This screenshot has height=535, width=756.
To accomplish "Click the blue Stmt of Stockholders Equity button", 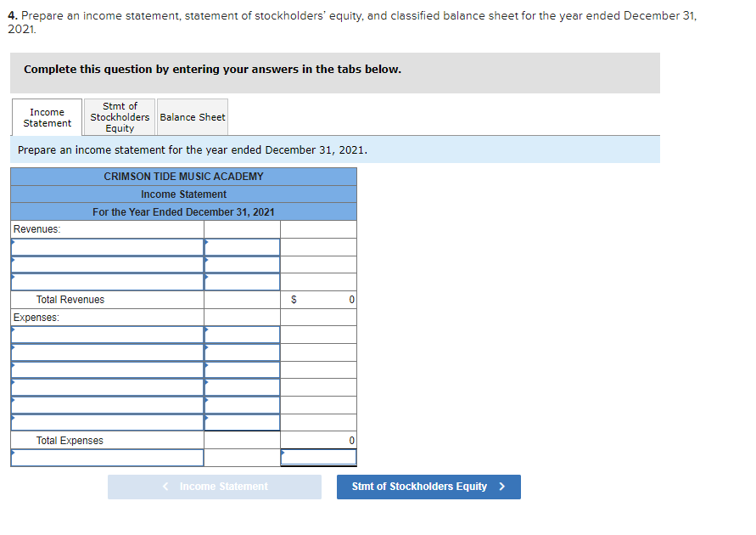I will click(428, 487).
